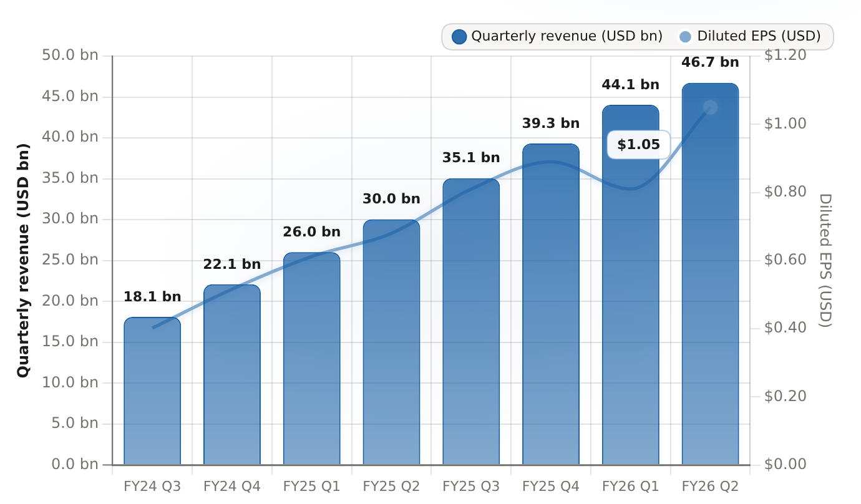Click the FY26 Q2 revenue bar

click(x=710, y=274)
